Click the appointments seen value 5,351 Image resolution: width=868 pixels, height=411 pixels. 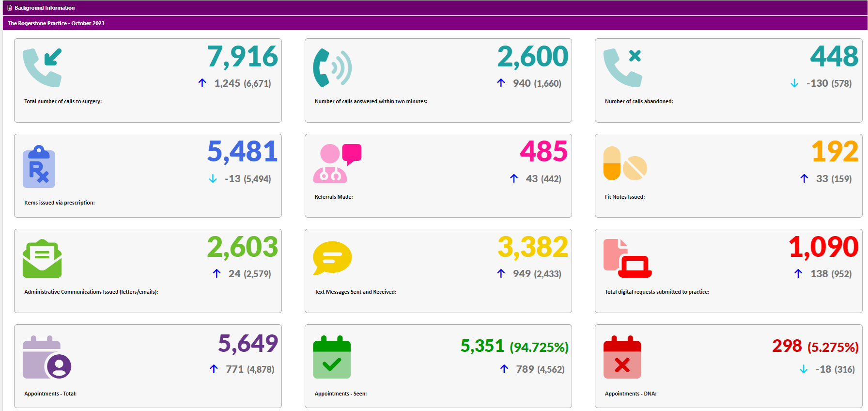tap(482, 346)
